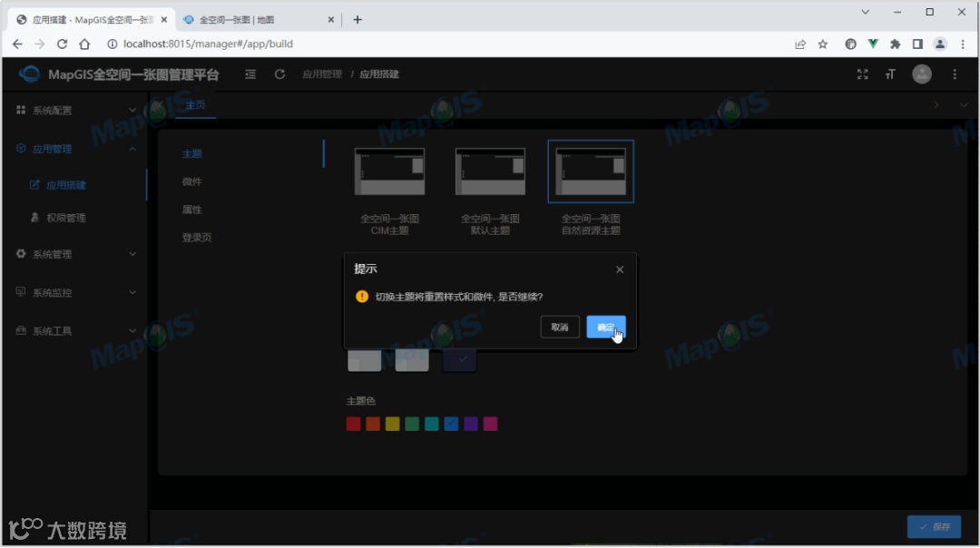This screenshot has width=980, height=548.
Task: Open the font size icon in header
Action: (890, 74)
